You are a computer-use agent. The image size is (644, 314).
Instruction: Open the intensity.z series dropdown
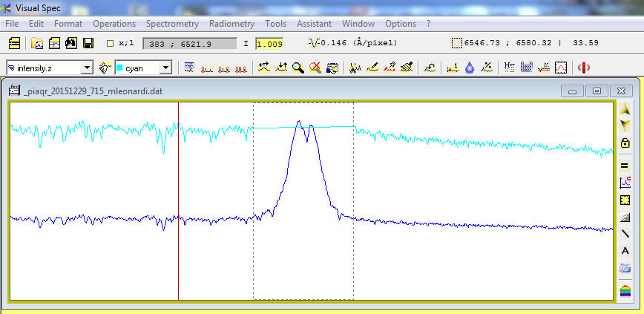point(87,68)
